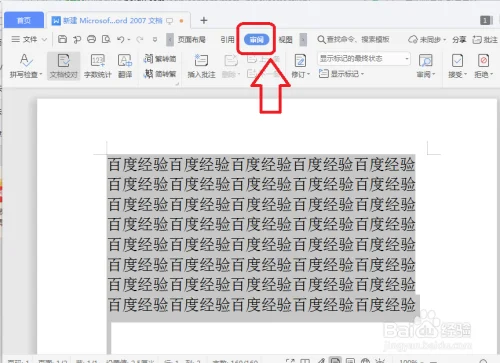Click the 审阅 pane magnifier icon
The height and width of the screenshot is (363, 500).
(425, 61)
